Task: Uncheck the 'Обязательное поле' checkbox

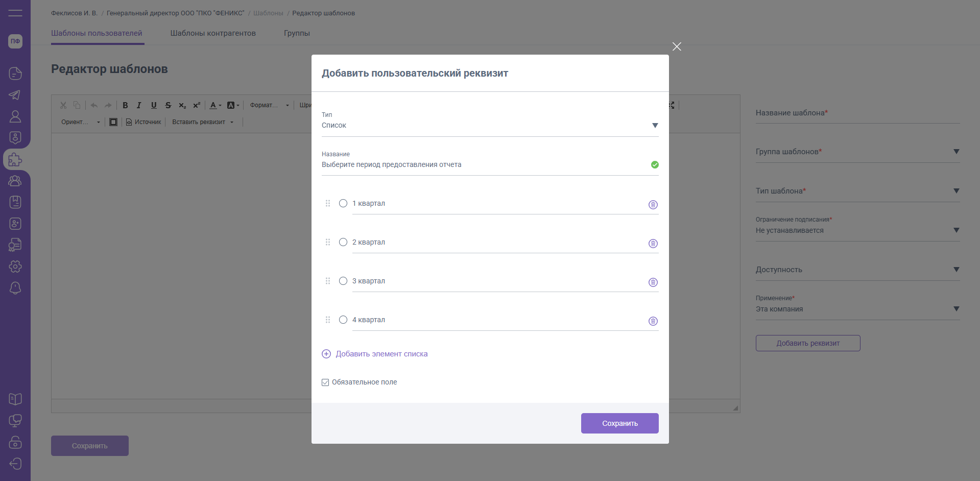Action: 325,382
